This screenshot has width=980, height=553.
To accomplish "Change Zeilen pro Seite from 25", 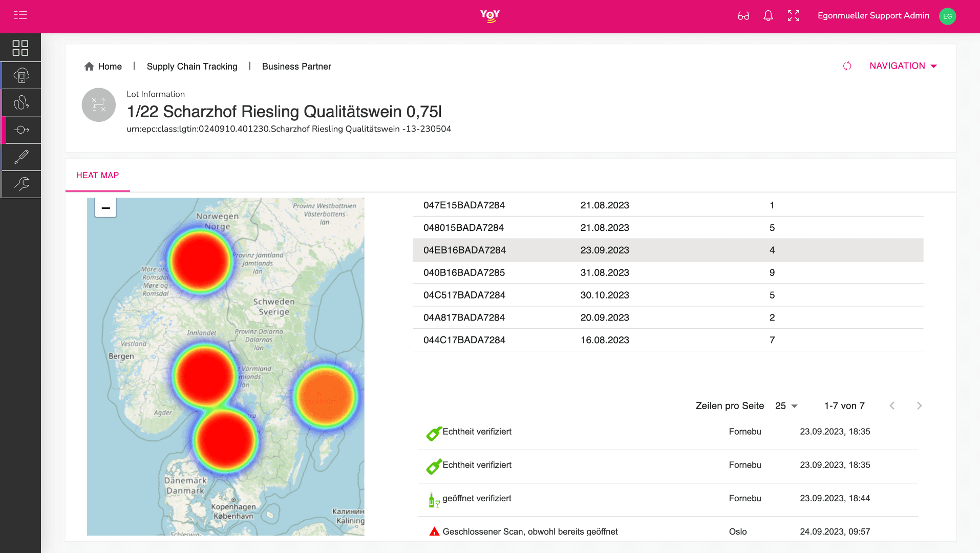I will pos(786,406).
